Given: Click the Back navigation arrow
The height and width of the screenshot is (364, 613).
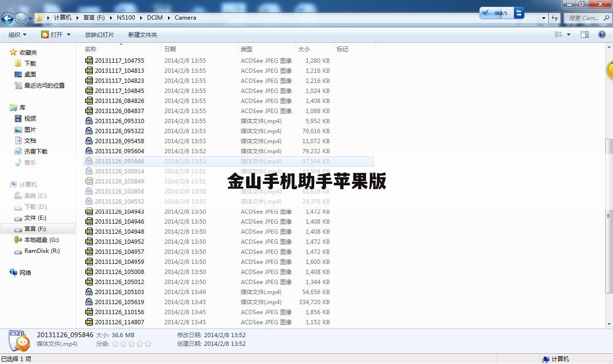Looking at the screenshot, I should pyautogui.click(x=7, y=18).
